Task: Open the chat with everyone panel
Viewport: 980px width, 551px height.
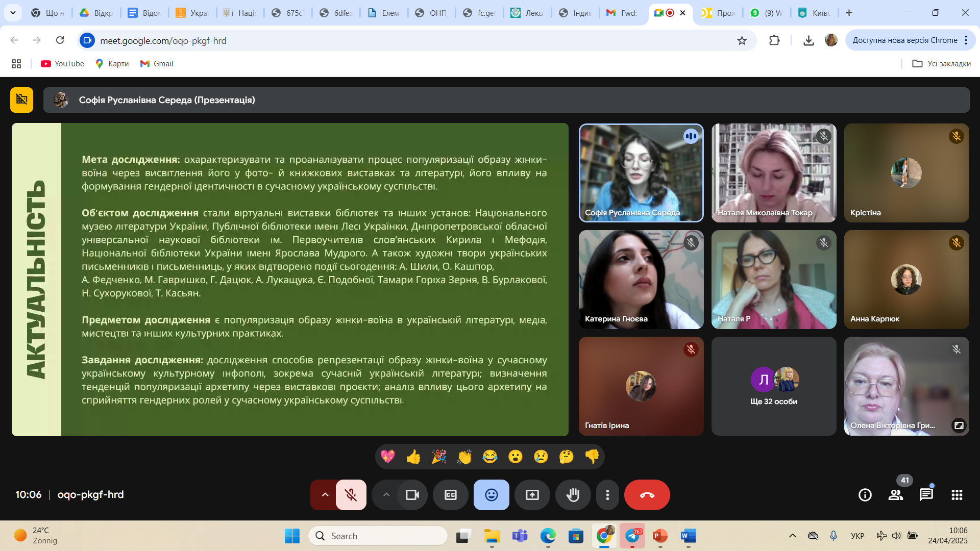Action: (x=926, y=494)
